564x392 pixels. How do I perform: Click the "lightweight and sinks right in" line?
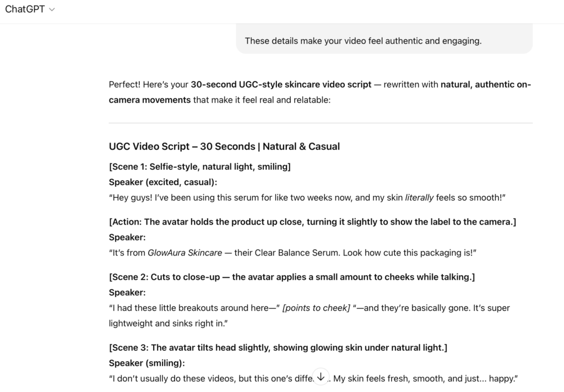coord(168,324)
